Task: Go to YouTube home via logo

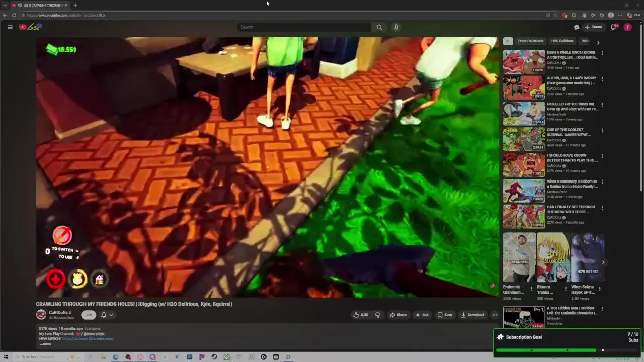Action: click(30, 27)
